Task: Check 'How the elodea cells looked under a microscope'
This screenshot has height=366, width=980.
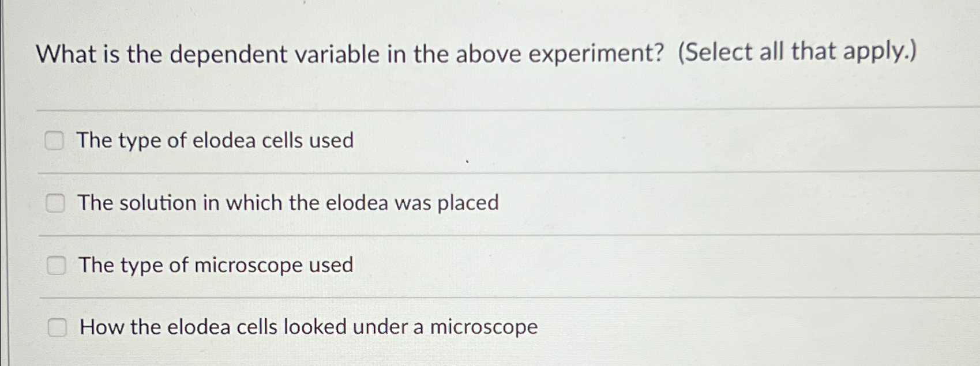Action: tap(56, 329)
